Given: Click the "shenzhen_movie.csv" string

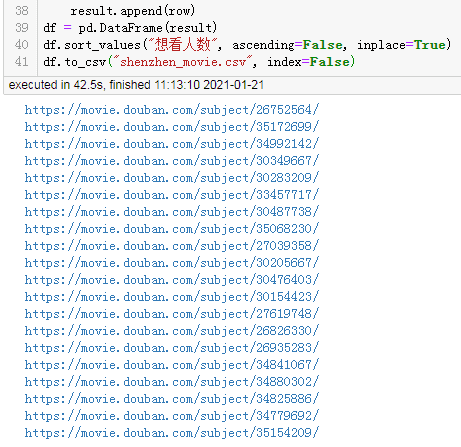Looking at the screenshot, I should (x=182, y=62).
